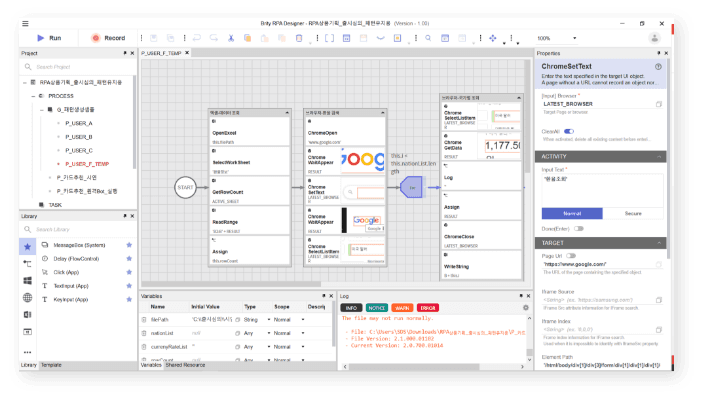
Task: Select the Secure input mode button
Action: [x=633, y=214]
